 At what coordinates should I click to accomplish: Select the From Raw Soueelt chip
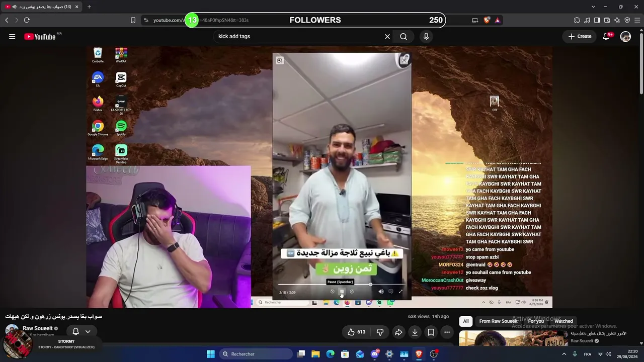coord(498,321)
